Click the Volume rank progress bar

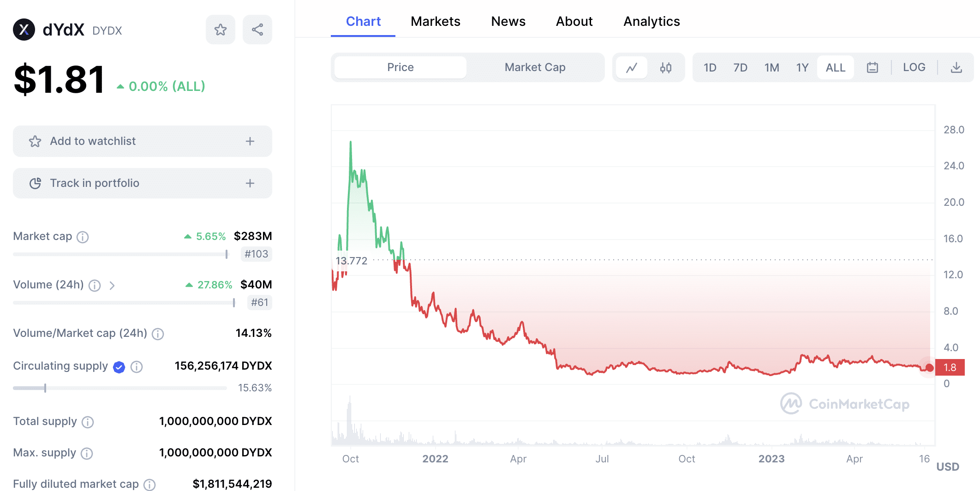(x=125, y=303)
